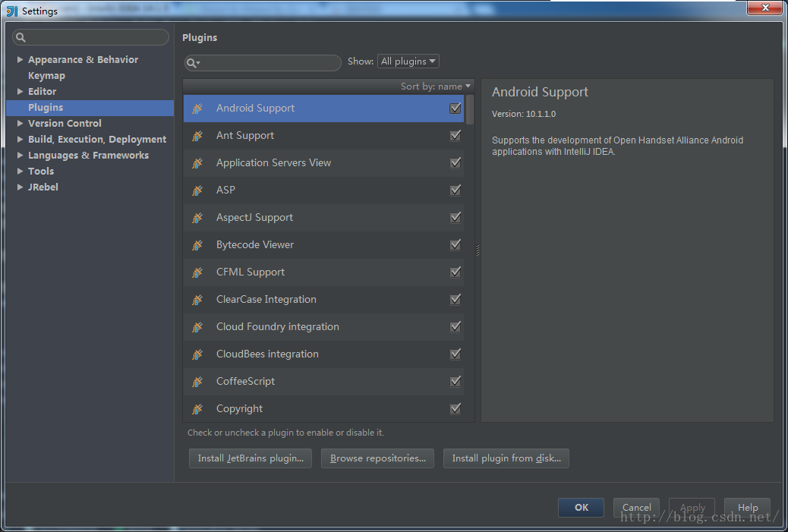Toggle the CoffeeScript plugin checkbox

coord(455,381)
